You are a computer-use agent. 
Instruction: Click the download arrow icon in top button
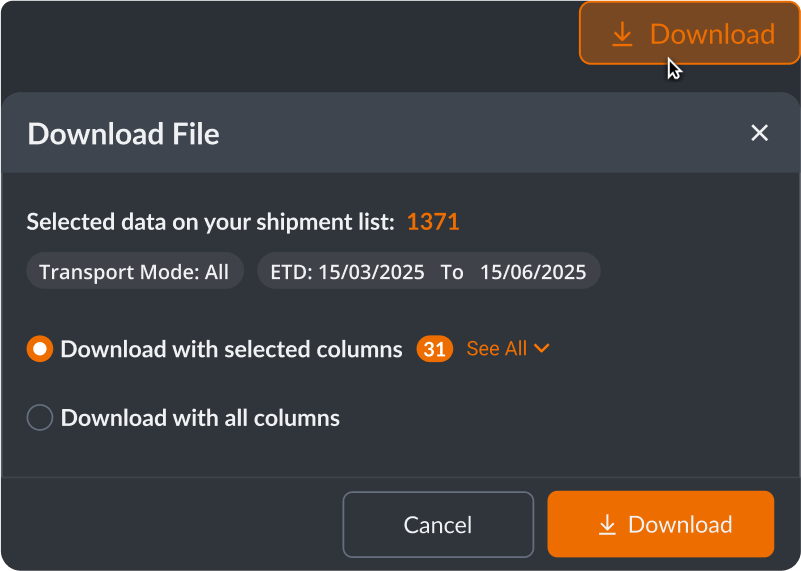[622, 34]
